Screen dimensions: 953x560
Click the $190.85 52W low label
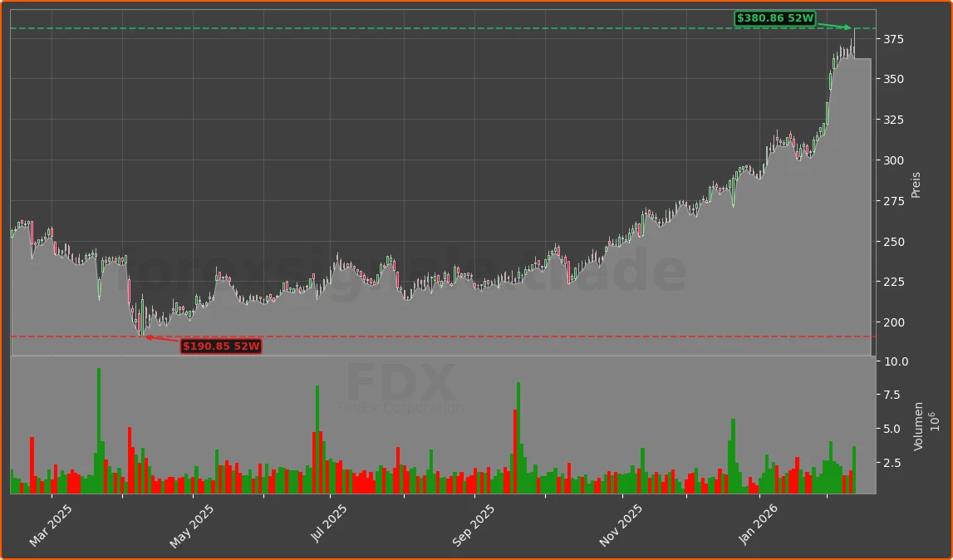coord(221,346)
